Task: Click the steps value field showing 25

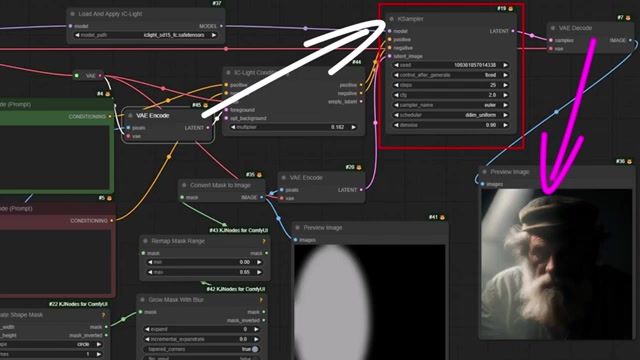Action: [451, 85]
